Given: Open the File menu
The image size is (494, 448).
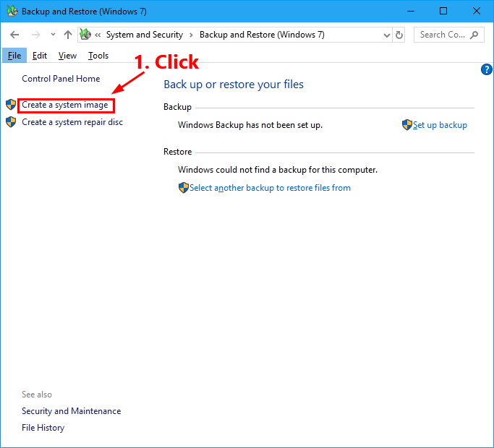Looking at the screenshot, I should pos(14,56).
